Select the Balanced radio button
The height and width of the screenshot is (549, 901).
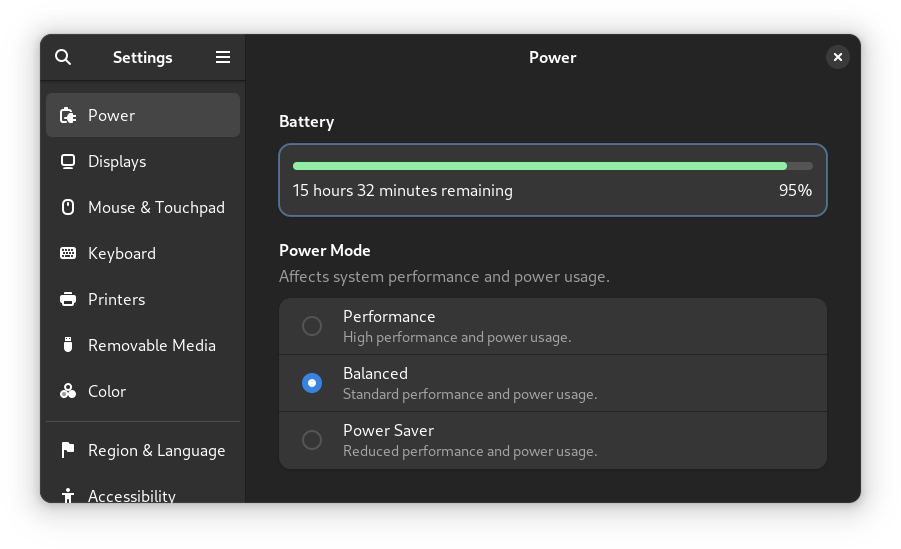point(312,383)
